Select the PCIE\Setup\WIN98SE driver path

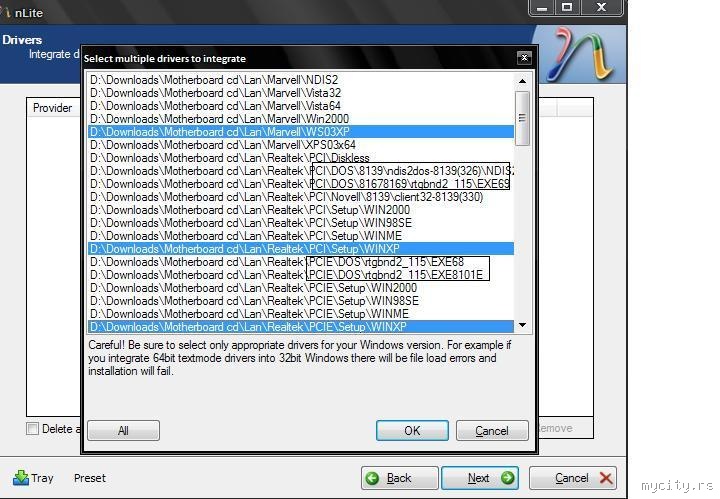(x=301, y=301)
